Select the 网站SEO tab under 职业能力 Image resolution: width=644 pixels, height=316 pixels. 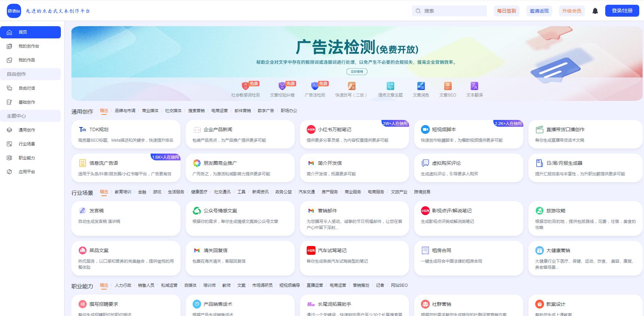point(399,285)
